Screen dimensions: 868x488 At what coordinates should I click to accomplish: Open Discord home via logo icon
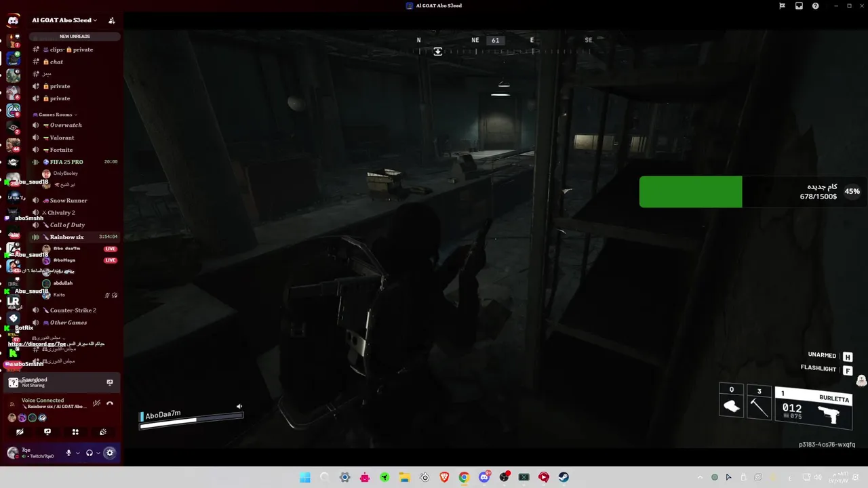click(13, 20)
